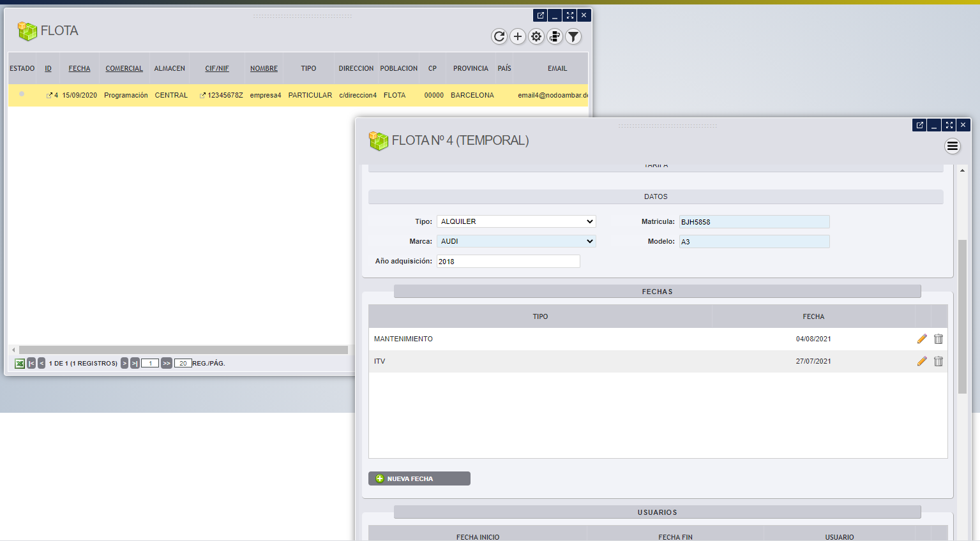Toggle fullscreen on FLOTA Nº 4 window
The width and height of the screenshot is (980, 541).
(949, 125)
